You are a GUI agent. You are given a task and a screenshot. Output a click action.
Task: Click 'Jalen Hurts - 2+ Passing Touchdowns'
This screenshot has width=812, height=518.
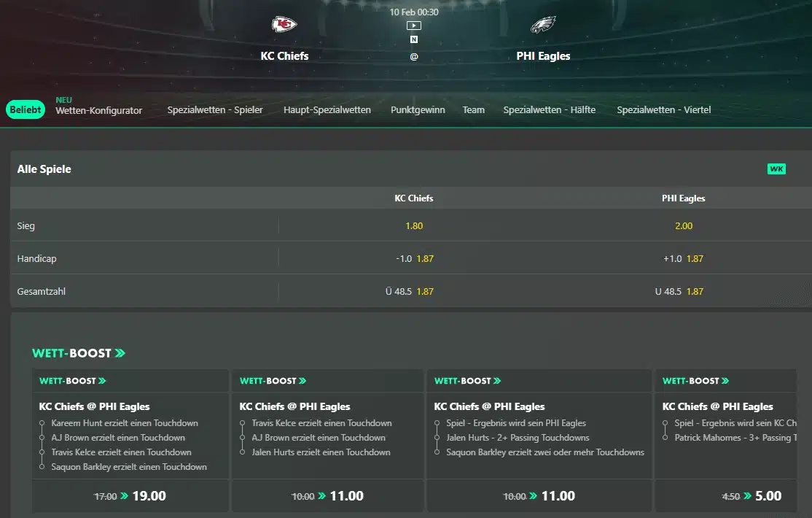tap(518, 438)
